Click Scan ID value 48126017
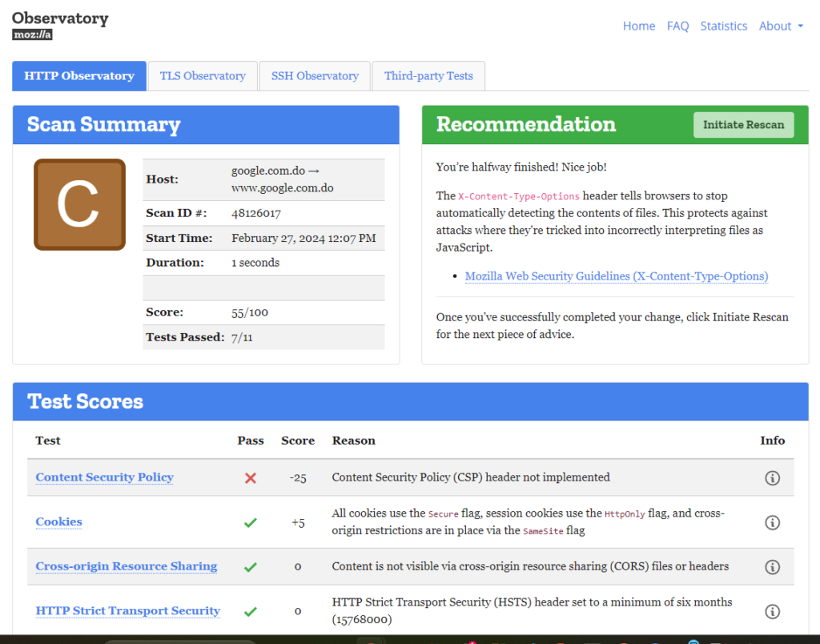This screenshot has height=644, width=820. pyautogui.click(x=256, y=213)
